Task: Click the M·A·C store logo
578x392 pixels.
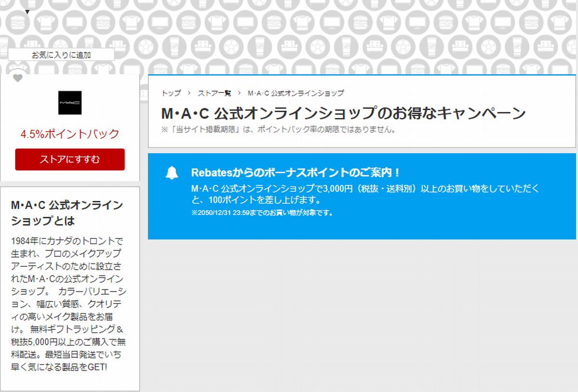Action: click(x=70, y=103)
